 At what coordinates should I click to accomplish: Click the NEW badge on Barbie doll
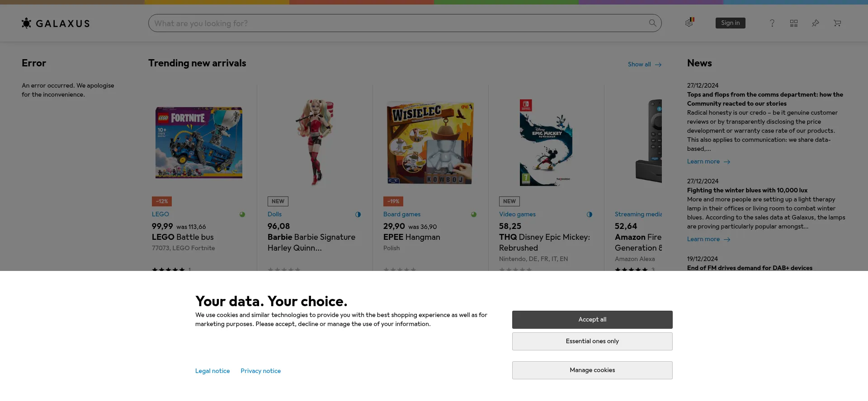tap(278, 201)
